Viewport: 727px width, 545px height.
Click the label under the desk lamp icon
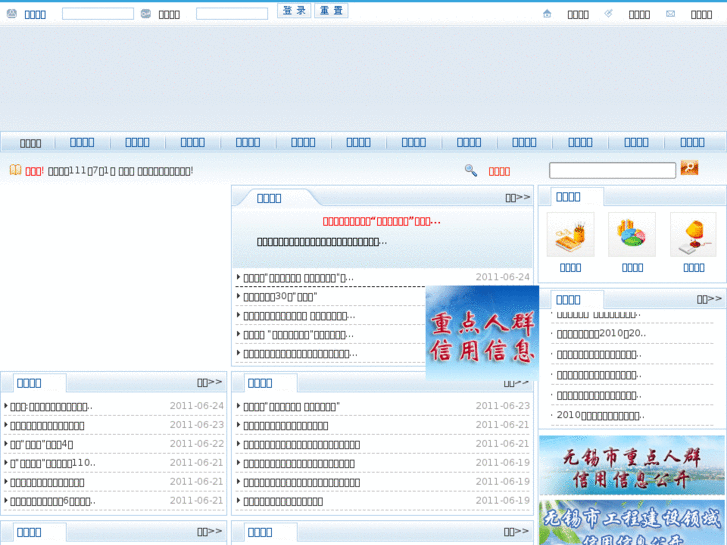coord(694,267)
